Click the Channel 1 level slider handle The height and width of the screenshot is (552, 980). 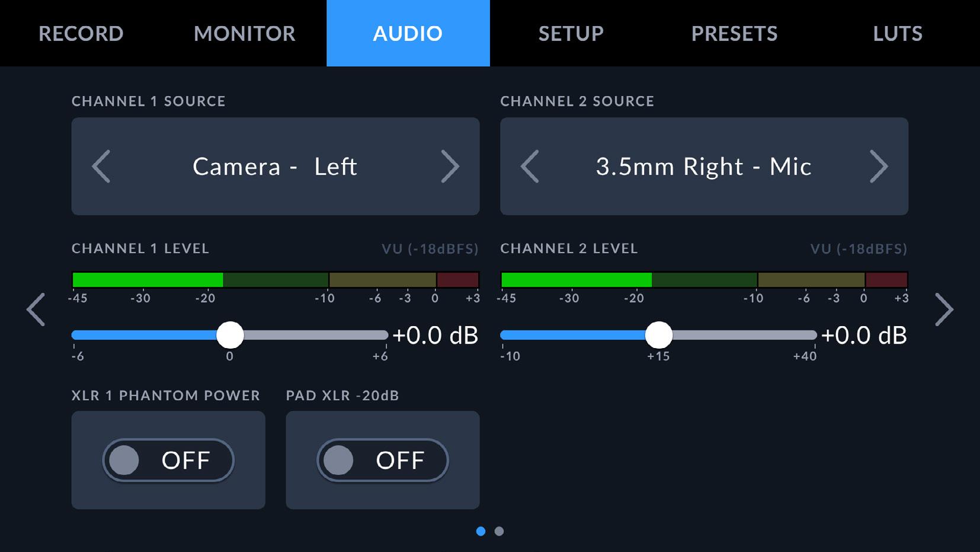[230, 335]
